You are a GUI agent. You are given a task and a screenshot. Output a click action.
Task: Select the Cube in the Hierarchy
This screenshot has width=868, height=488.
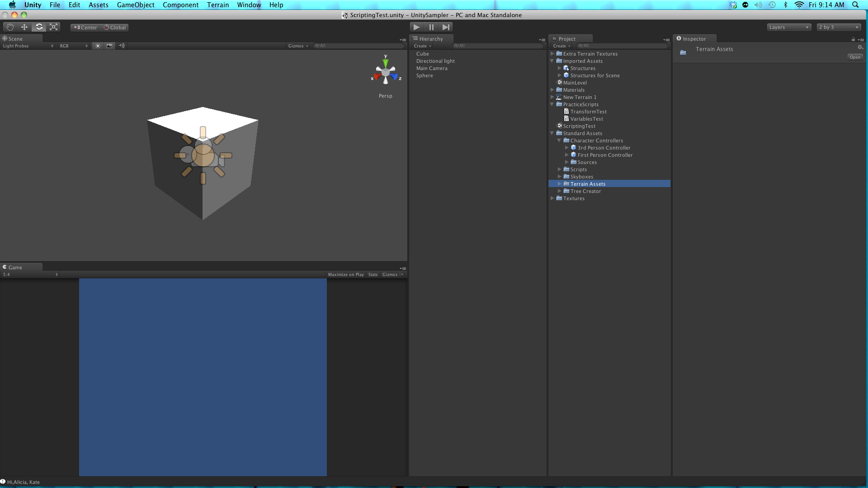coord(423,53)
